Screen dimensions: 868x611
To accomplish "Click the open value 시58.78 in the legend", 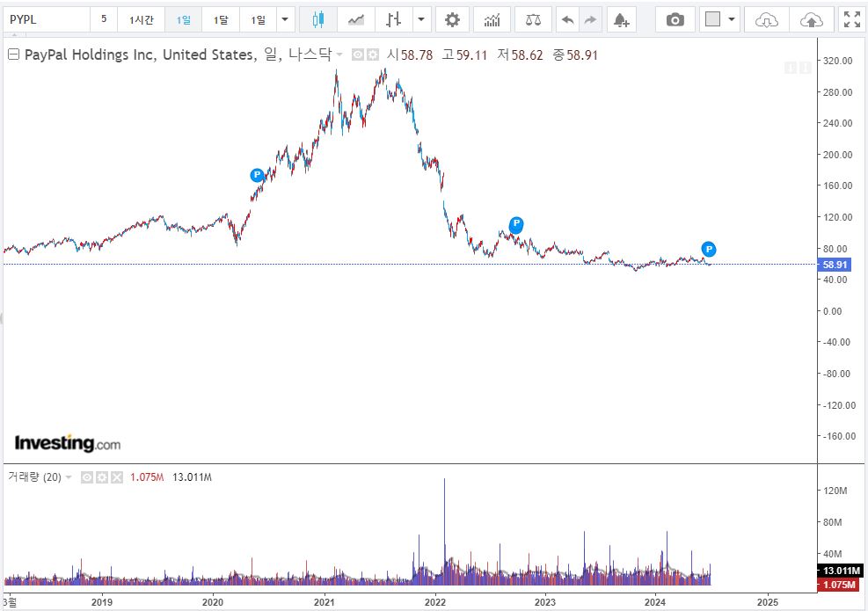I will pos(410,55).
